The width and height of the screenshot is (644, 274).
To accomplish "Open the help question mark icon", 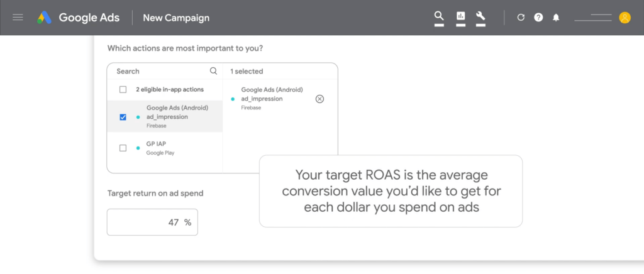I will [x=538, y=18].
